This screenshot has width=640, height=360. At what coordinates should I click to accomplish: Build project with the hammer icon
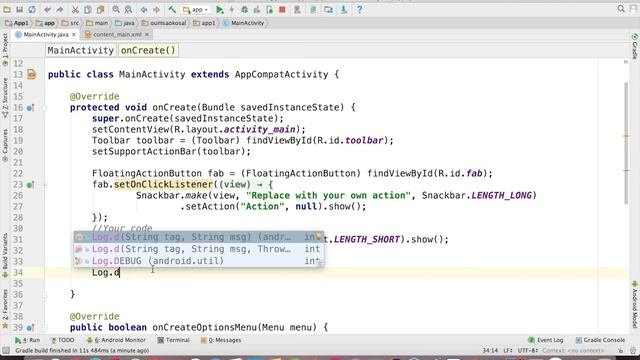pos(172,9)
